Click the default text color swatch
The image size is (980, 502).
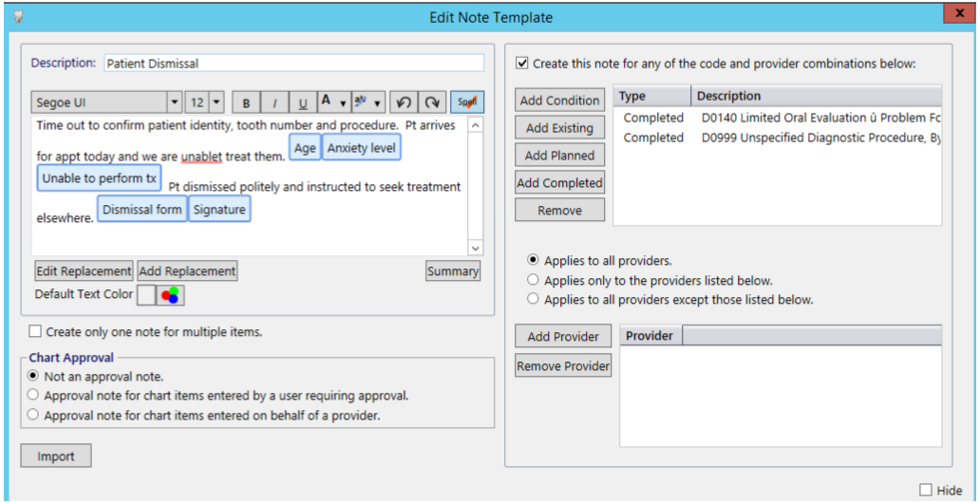coord(145,295)
